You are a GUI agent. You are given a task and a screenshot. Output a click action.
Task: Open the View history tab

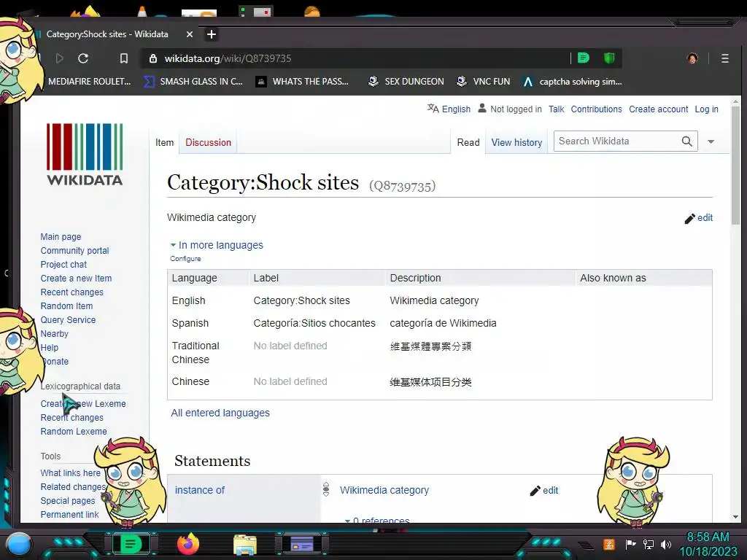[517, 142]
